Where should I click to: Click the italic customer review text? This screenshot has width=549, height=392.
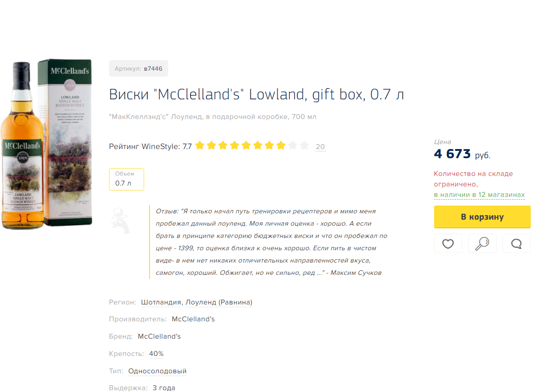pyautogui.click(x=271, y=242)
